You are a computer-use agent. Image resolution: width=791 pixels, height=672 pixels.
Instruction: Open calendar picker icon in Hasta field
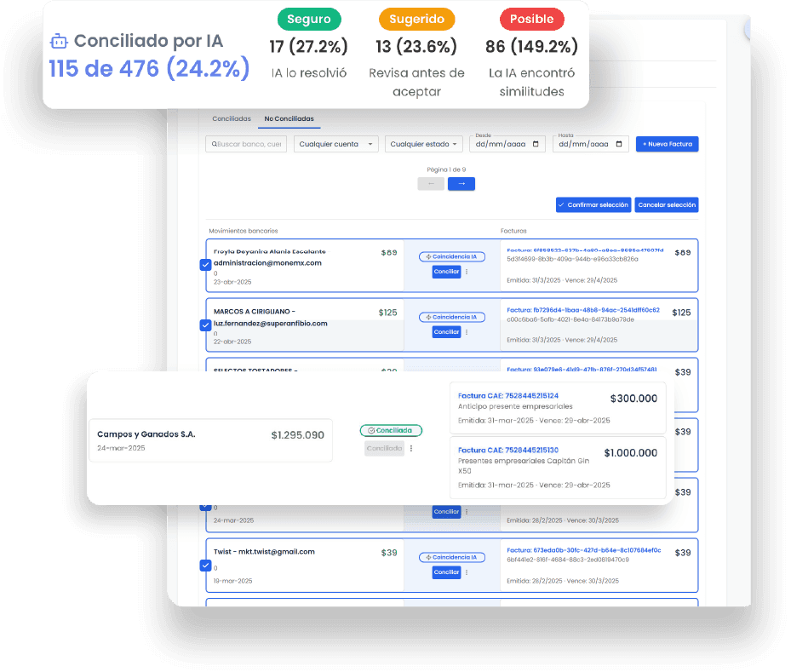coord(619,144)
